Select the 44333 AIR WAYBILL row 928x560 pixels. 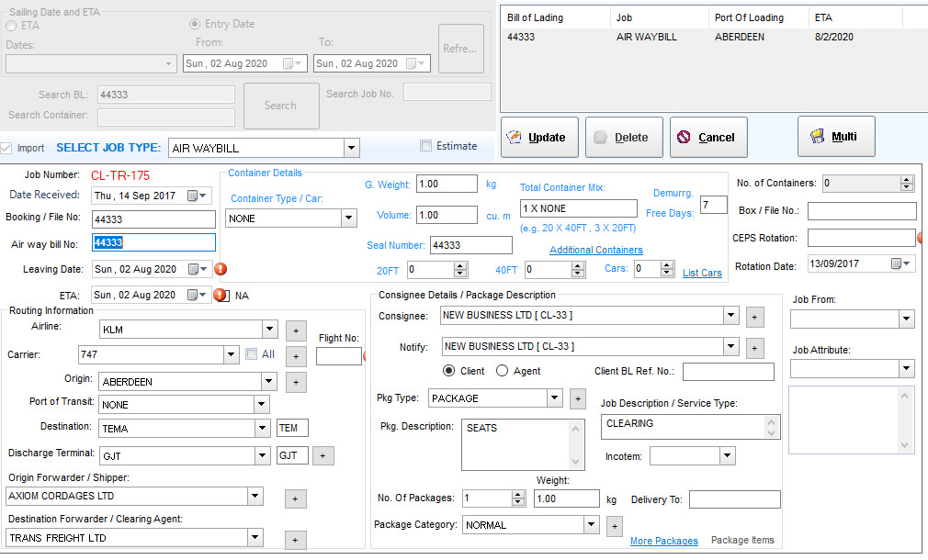(x=643, y=38)
